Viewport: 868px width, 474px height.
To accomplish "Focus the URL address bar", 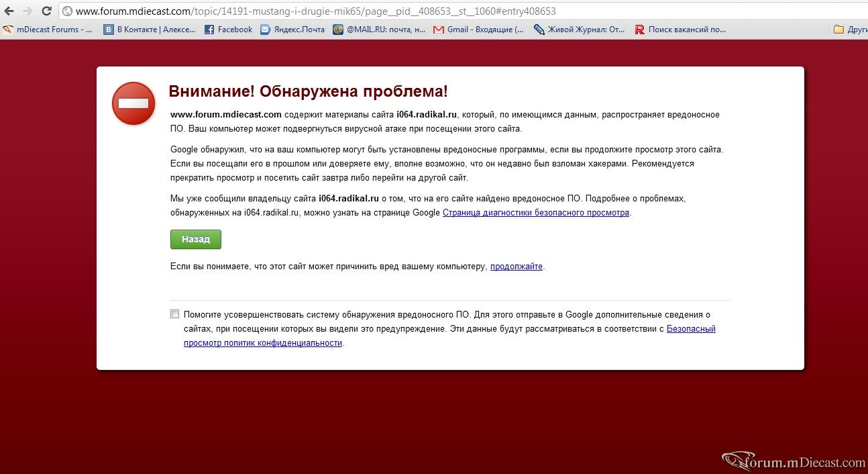I will pyautogui.click(x=463, y=11).
